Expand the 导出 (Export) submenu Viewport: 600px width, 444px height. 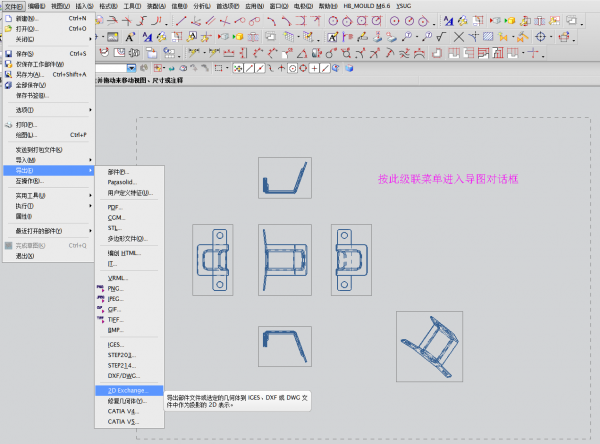(x=49, y=170)
